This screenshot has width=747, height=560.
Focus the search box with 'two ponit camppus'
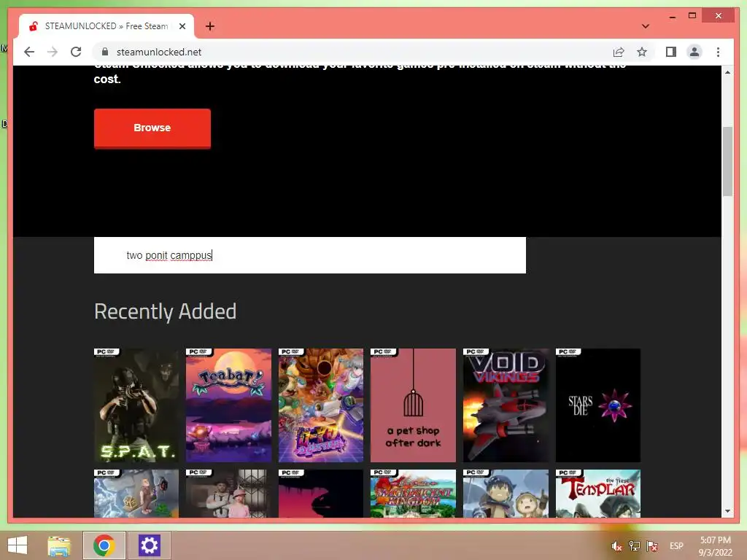(x=309, y=255)
